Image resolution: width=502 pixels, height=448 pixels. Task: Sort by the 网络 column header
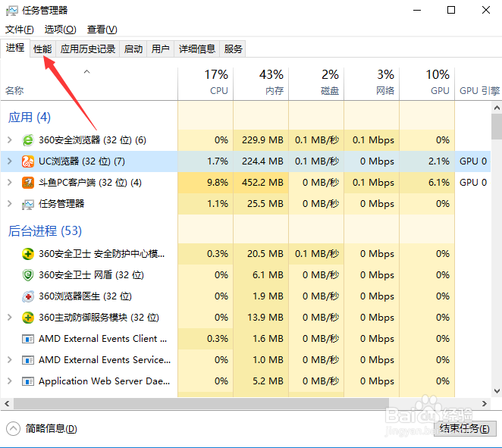[372, 83]
